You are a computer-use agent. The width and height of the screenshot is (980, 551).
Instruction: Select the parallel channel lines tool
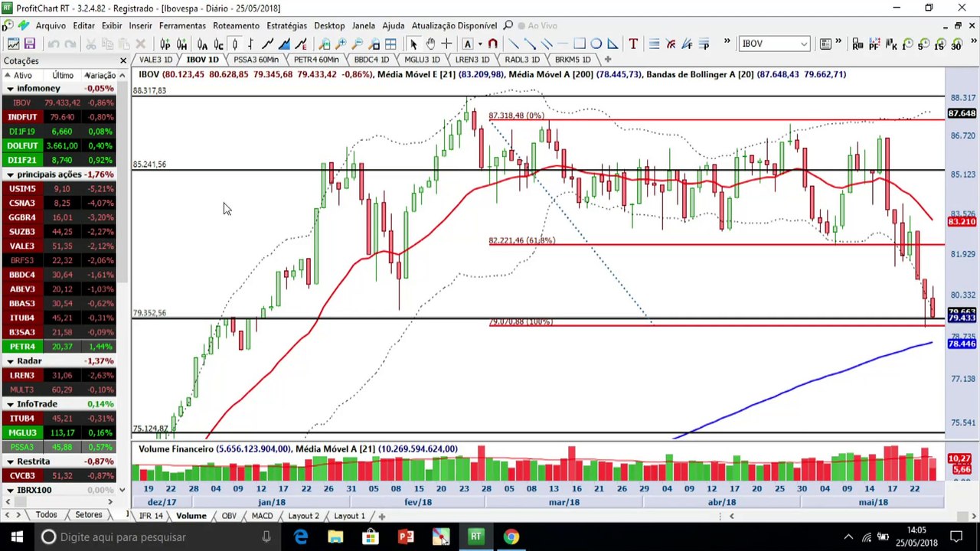[x=546, y=44]
